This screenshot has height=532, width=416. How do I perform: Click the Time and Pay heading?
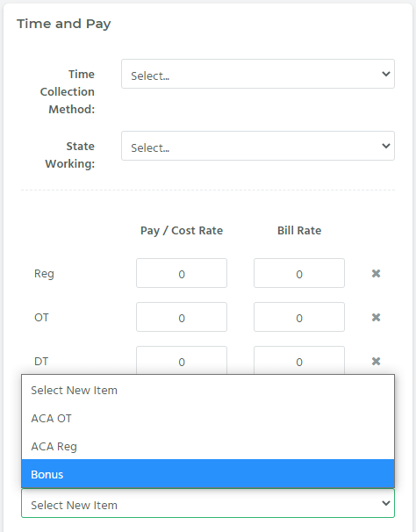click(64, 24)
